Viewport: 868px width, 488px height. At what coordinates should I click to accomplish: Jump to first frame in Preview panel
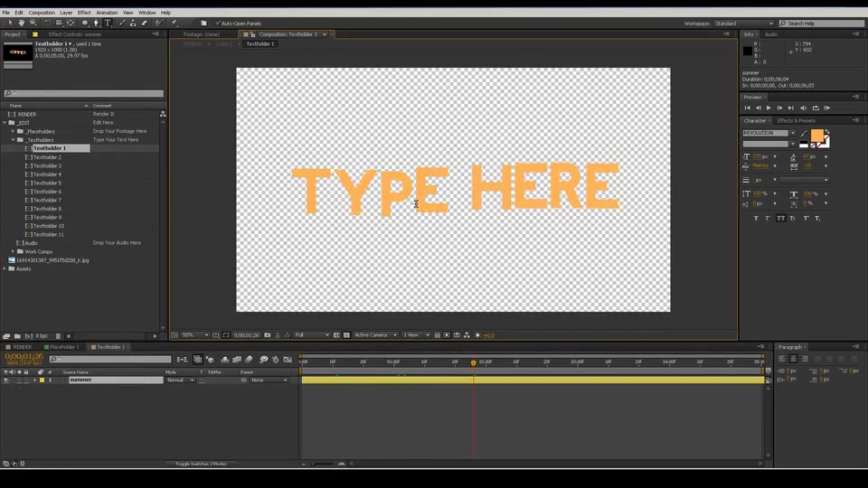[748, 108]
